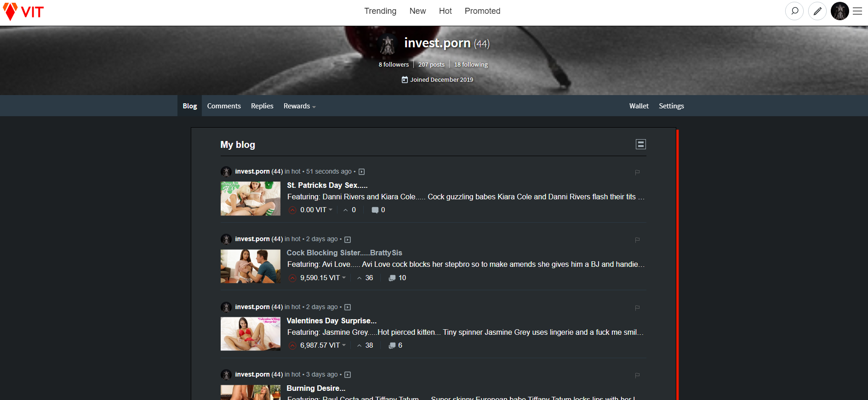Open the Burning Desire post title
This screenshot has width=868, height=400.
click(316, 388)
